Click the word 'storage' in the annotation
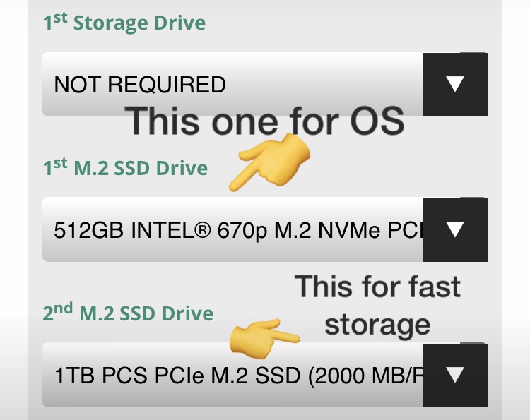530x420 pixels. click(x=377, y=325)
